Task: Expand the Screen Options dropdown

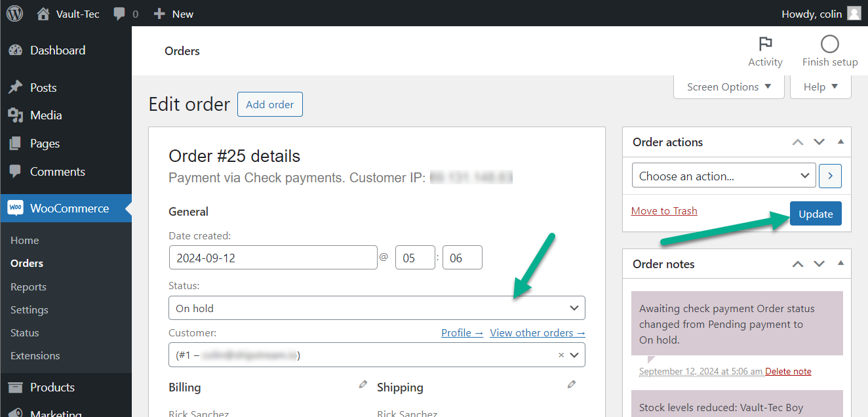Action: click(x=728, y=87)
